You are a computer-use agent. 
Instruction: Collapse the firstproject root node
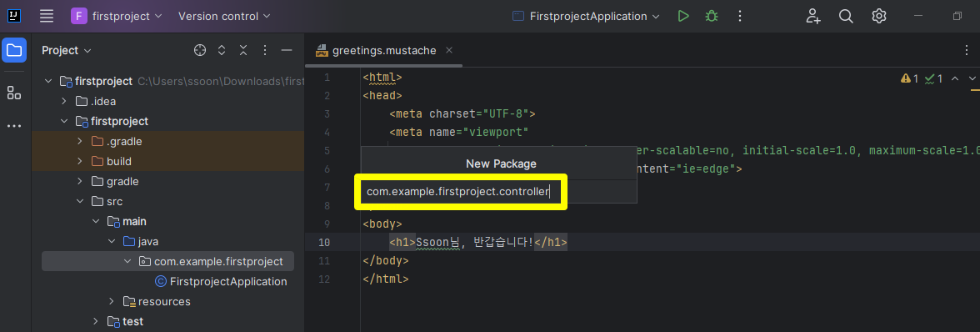point(48,81)
